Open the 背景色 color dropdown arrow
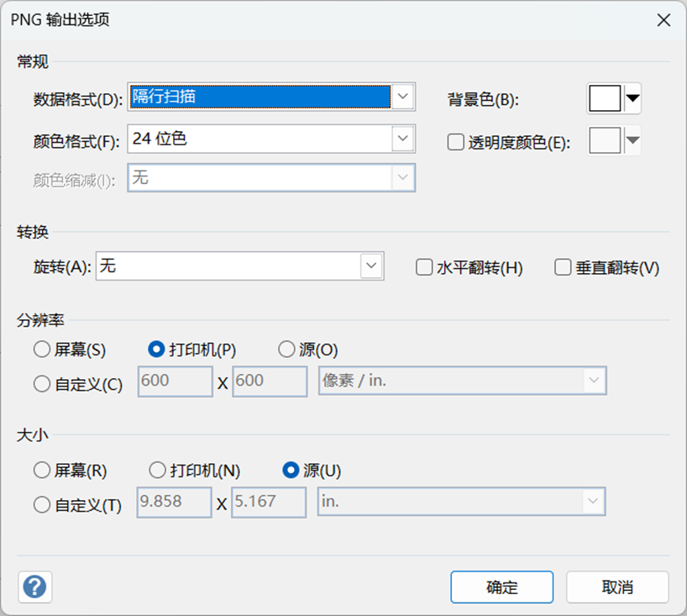 (x=632, y=99)
